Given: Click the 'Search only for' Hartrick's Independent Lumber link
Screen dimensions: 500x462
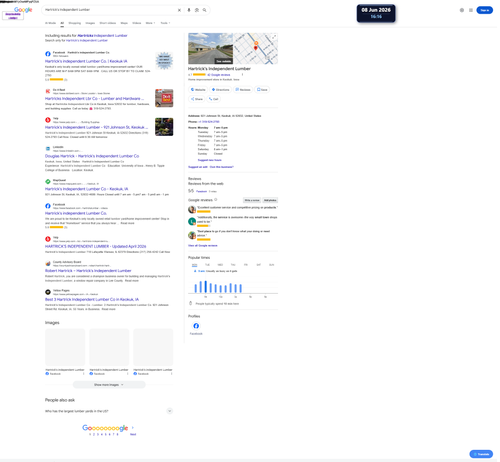Looking at the screenshot, I should (x=87, y=40).
